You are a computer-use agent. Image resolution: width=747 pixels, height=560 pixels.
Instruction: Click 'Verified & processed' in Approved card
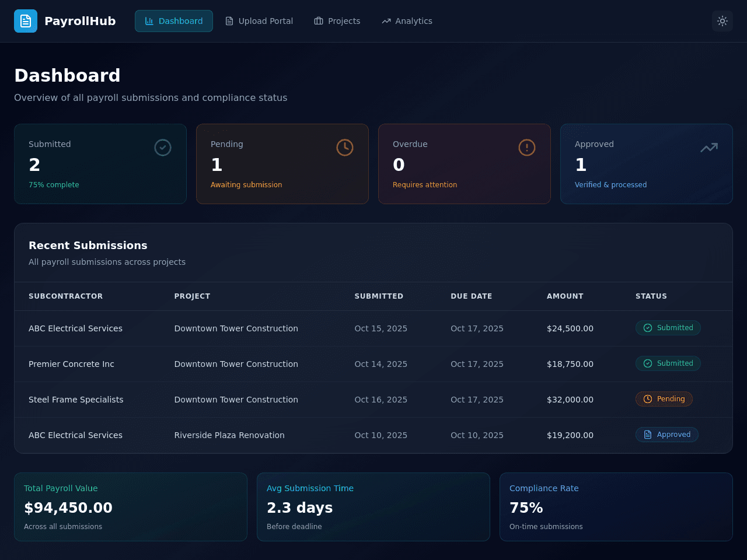(x=610, y=185)
